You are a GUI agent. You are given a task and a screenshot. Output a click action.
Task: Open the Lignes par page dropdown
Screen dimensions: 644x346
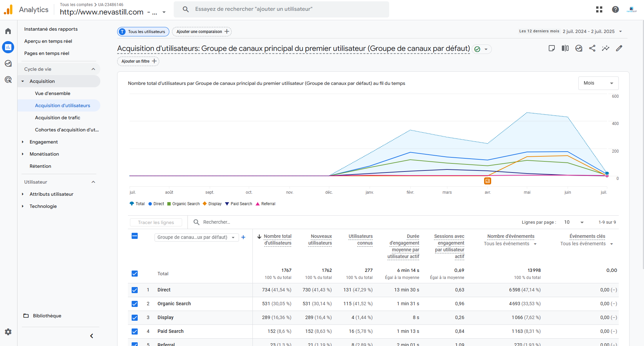(x=574, y=222)
